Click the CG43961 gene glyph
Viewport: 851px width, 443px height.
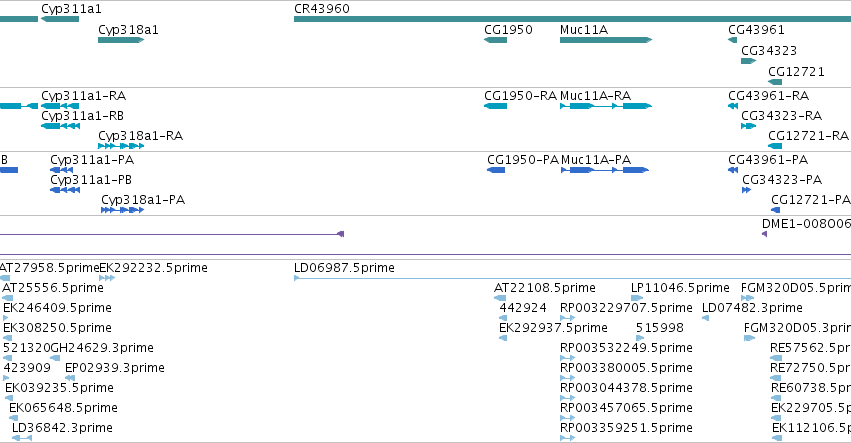(733, 40)
